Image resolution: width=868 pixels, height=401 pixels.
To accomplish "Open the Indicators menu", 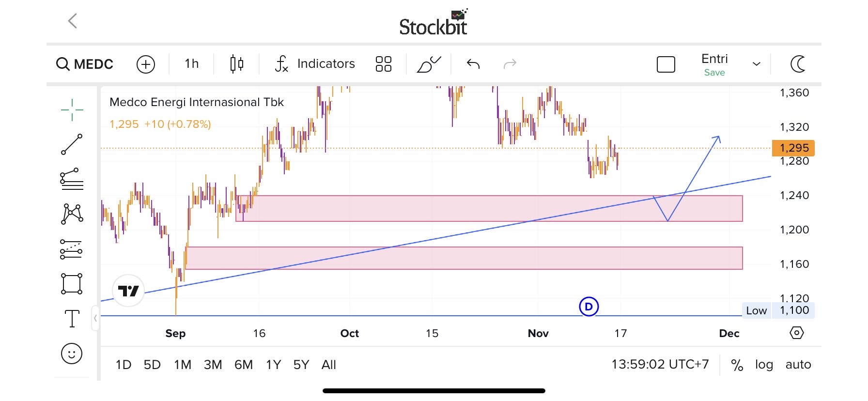I will click(x=315, y=64).
